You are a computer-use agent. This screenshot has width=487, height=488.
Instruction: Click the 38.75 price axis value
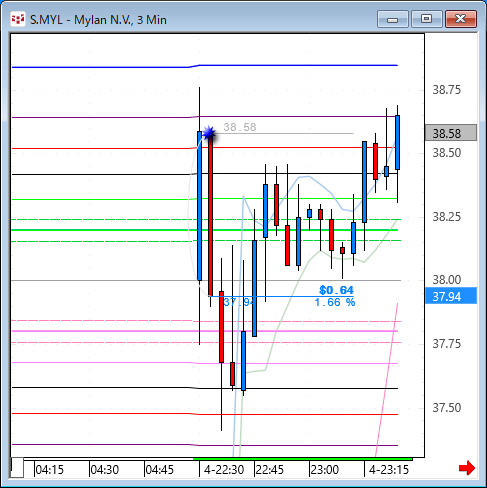pyautogui.click(x=446, y=90)
